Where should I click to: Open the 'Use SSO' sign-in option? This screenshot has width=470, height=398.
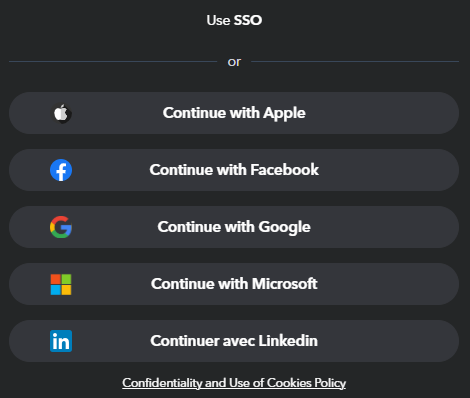pos(234,20)
